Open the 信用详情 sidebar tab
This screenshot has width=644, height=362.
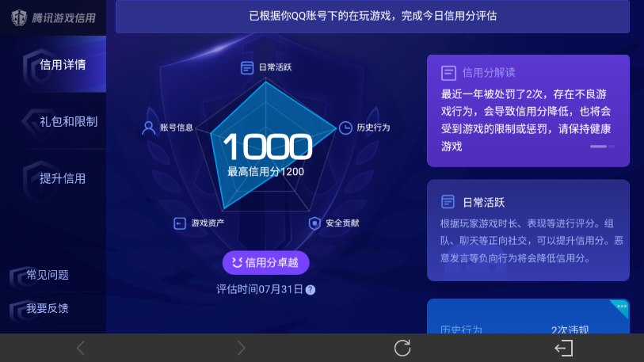[53, 64]
